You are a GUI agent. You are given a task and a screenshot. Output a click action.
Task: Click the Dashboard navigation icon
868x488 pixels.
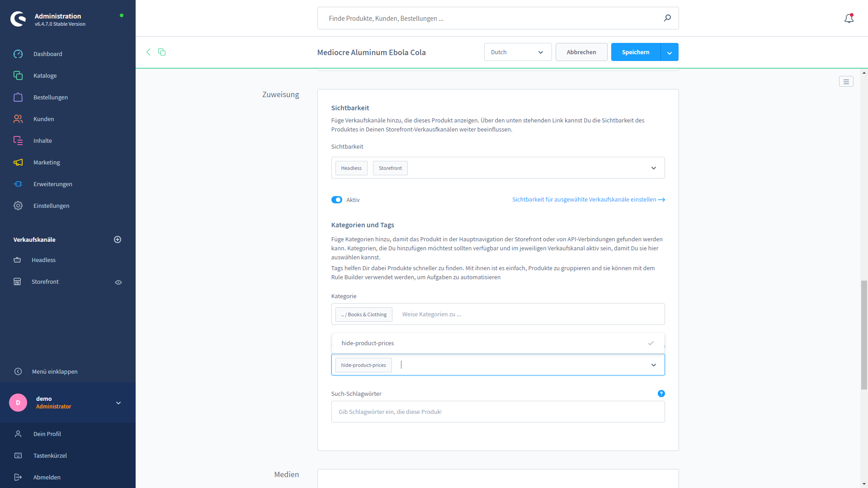(x=19, y=54)
